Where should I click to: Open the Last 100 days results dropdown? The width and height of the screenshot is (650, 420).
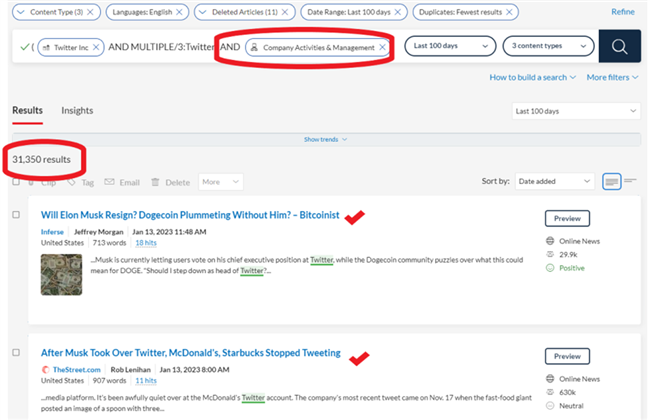[576, 111]
